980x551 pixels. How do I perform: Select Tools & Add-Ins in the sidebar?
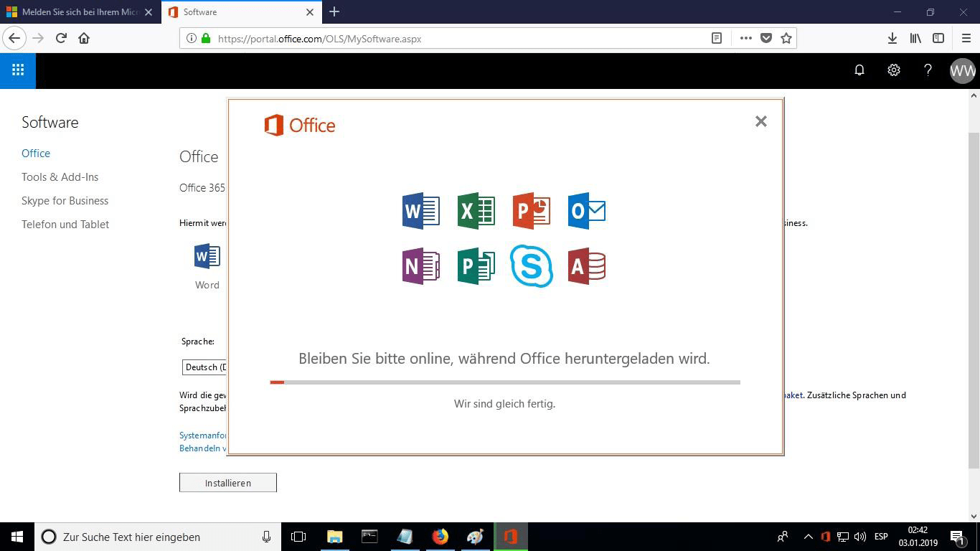[x=60, y=177]
